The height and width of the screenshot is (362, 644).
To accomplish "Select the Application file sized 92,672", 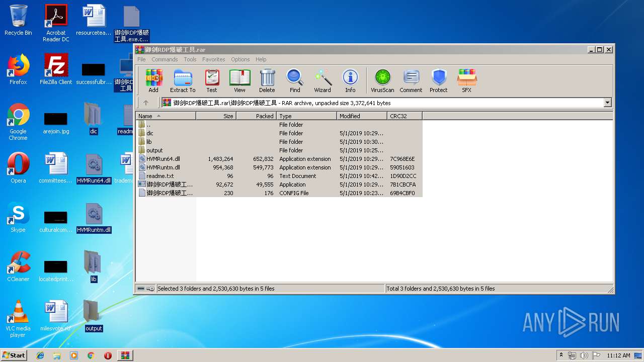I will click(279, 185).
